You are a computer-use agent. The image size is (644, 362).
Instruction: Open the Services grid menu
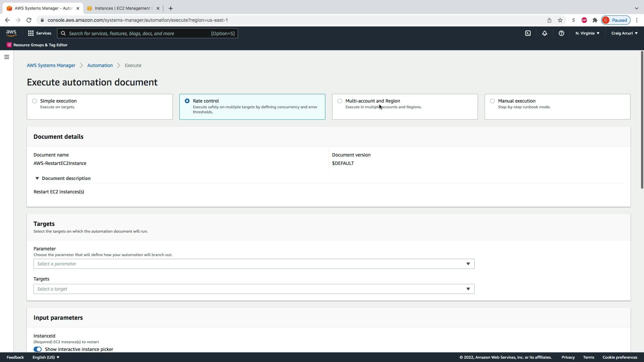pyautogui.click(x=39, y=33)
